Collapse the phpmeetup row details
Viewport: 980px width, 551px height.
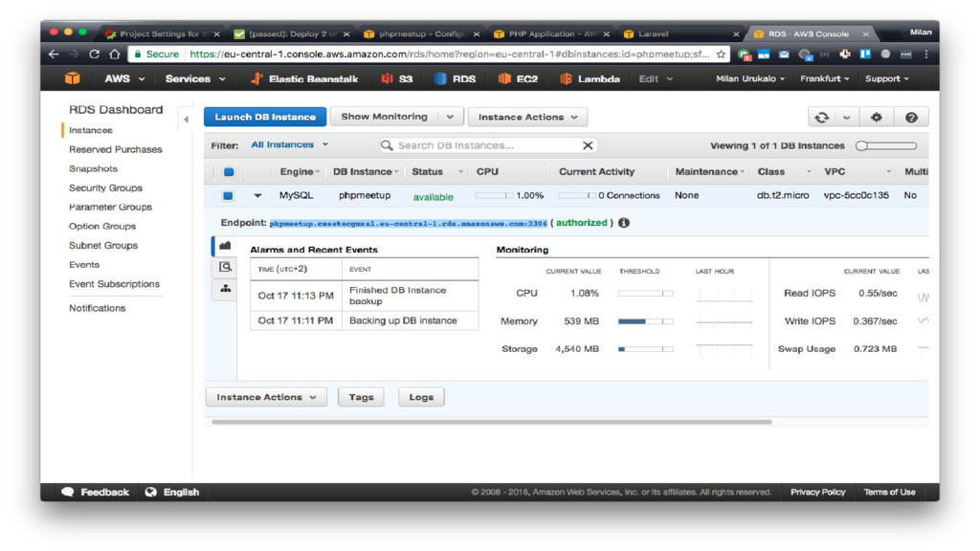[x=257, y=195]
